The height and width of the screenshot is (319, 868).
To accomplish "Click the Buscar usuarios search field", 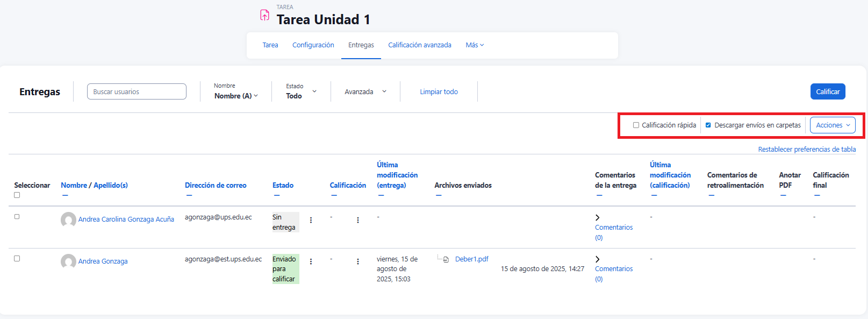I will point(137,92).
